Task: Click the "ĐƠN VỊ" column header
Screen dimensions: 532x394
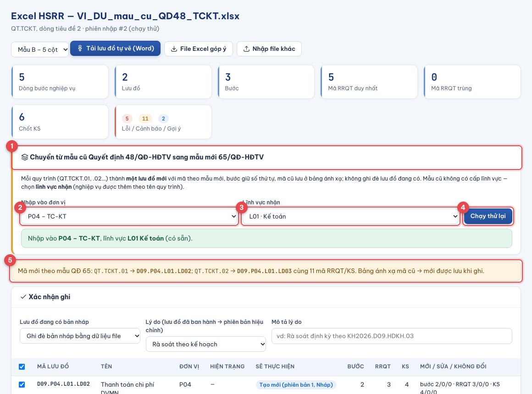Action: coord(189,366)
